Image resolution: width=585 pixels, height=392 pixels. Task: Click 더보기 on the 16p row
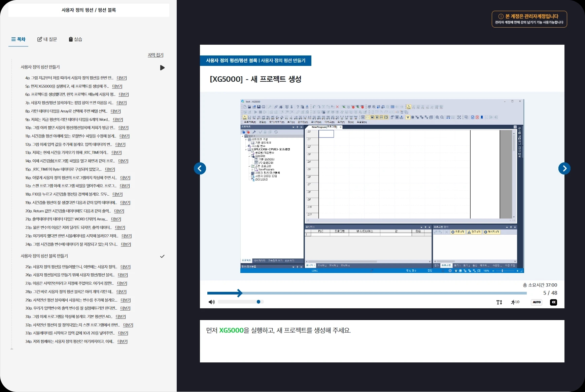click(x=125, y=178)
